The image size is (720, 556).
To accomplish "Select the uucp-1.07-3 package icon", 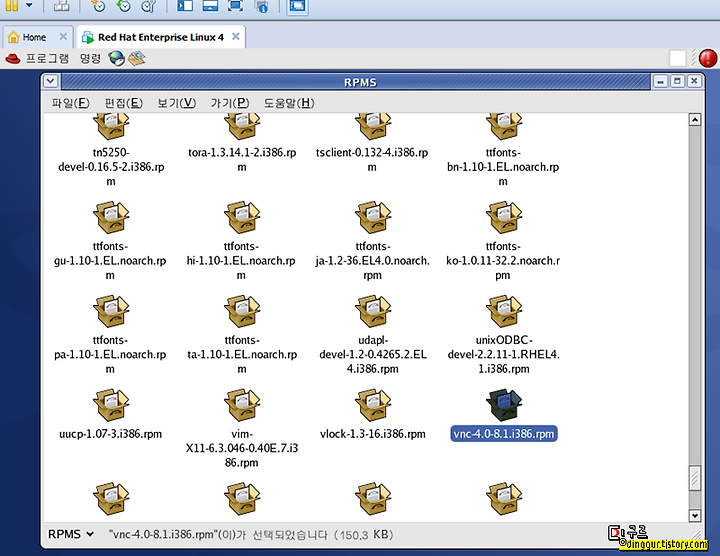I will point(111,405).
